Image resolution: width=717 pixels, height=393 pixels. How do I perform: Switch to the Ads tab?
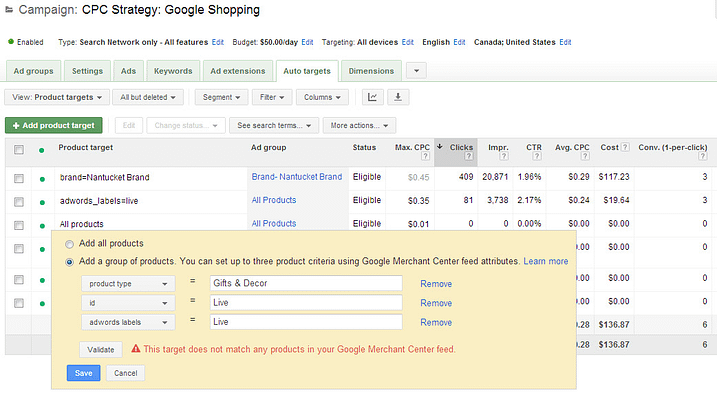click(x=128, y=71)
